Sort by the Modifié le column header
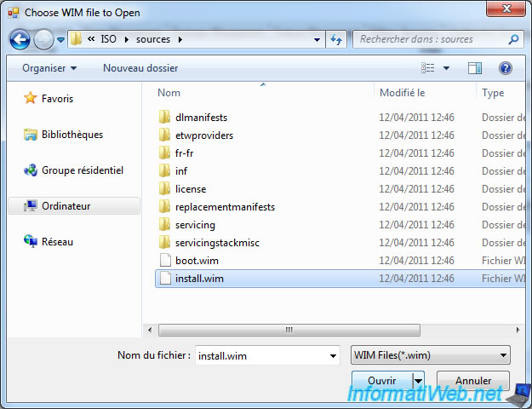This screenshot has height=409, width=532. click(402, 93)
